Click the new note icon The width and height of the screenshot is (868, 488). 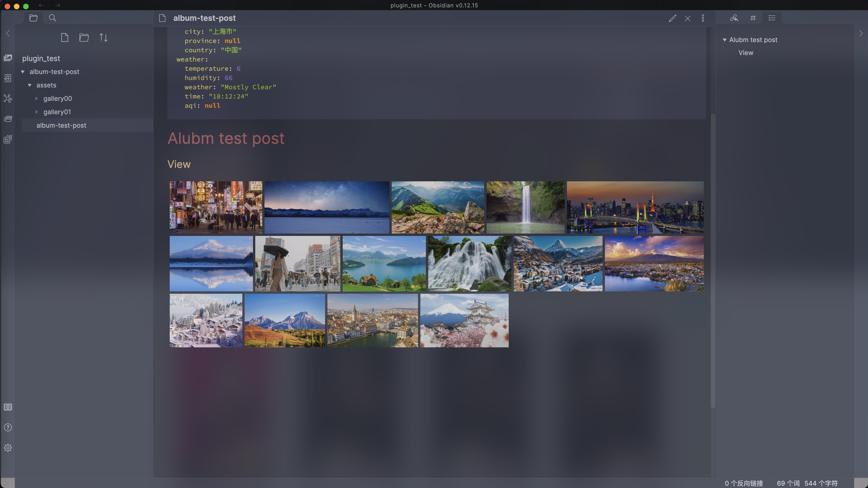tap(65, 37)
